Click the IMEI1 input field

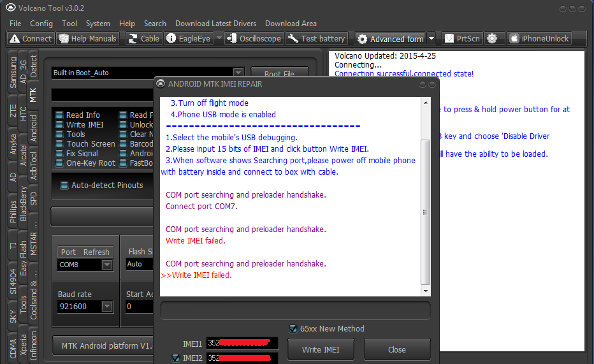242,344
